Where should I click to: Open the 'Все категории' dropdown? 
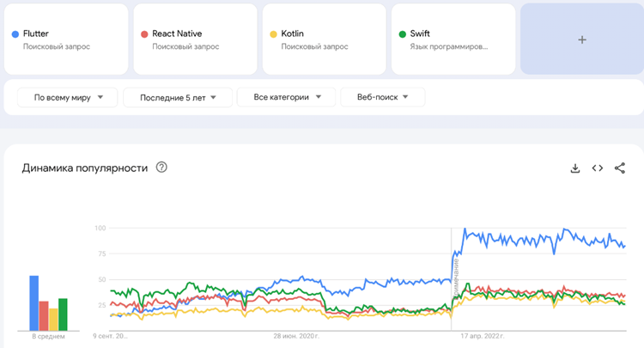click(x=286, y=97)
